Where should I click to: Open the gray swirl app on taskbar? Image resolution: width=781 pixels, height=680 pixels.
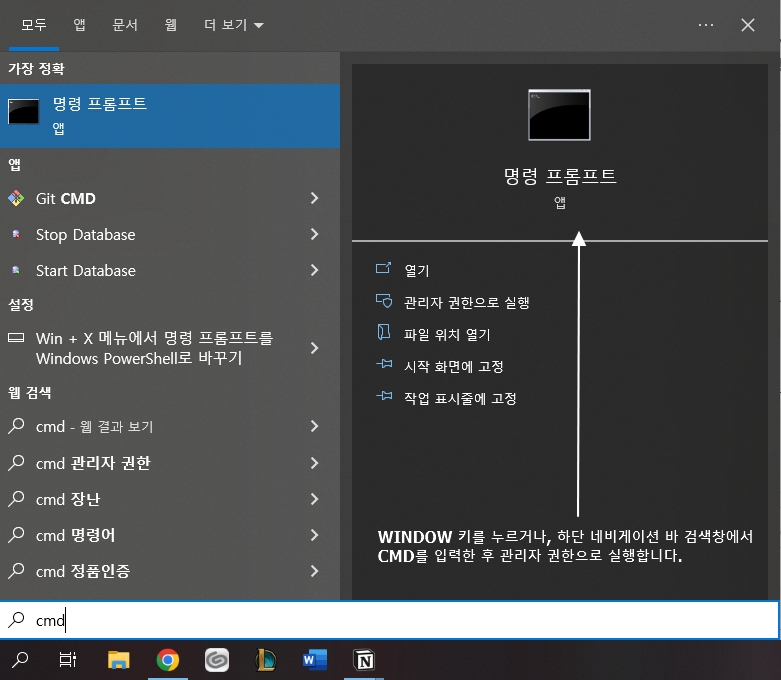point(217,660)
